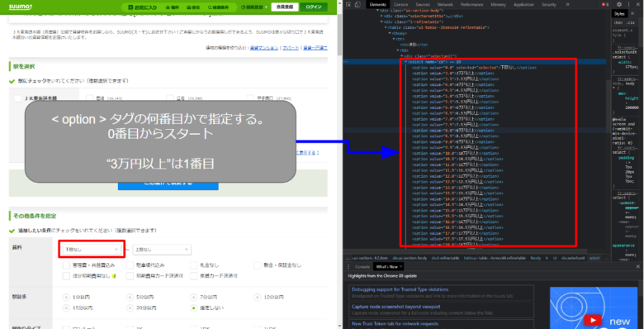Open DevTools settings gear
The width and height of the screenshot is (644, 329).
[x=619, y=4]
